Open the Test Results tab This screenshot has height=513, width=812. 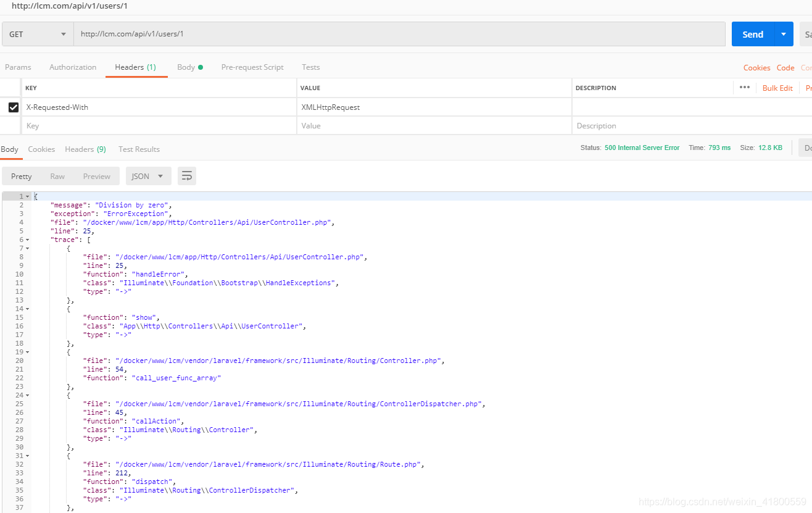point(139,149)
